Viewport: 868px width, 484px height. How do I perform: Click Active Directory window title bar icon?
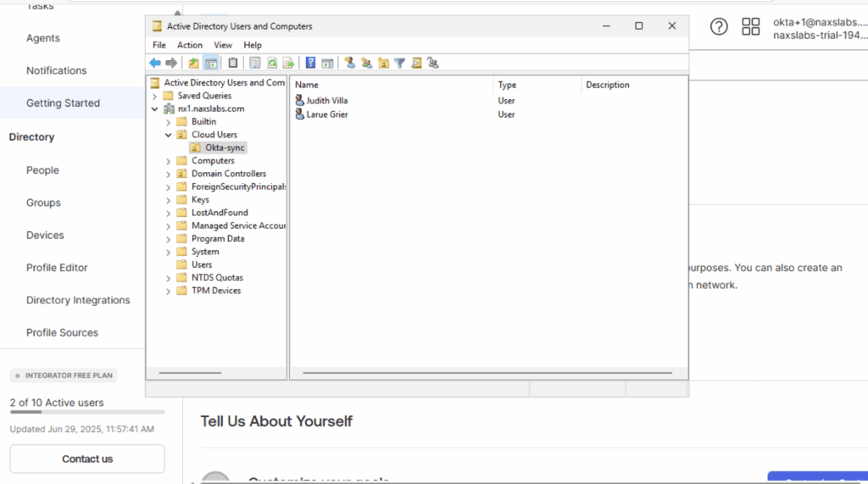[x=157, y=26]
